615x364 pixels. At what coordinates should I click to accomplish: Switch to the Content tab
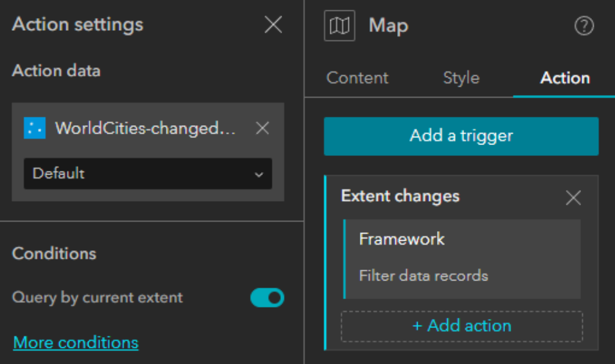(357, 78)
